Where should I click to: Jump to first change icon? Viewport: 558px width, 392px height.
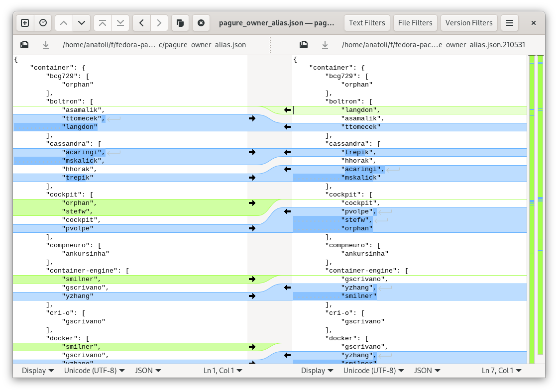point(103,23)
